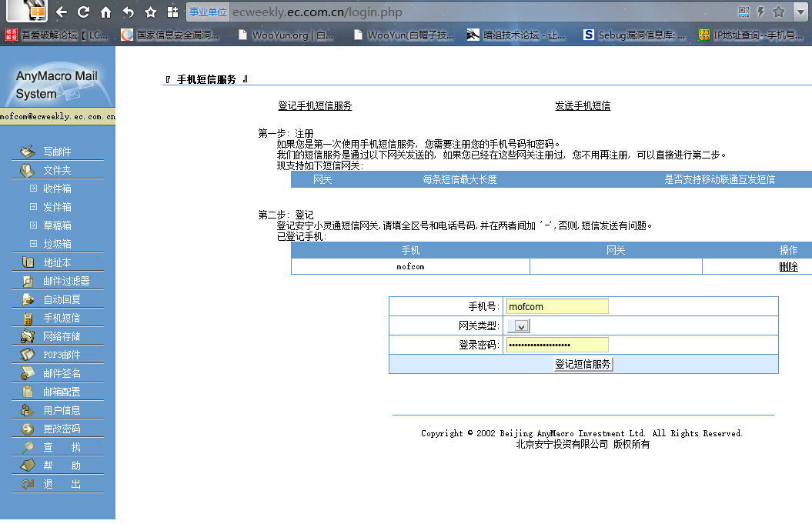Expand 草稿箱 box icon
Viewport: 812px width, 524px height.
coord(33,225)
